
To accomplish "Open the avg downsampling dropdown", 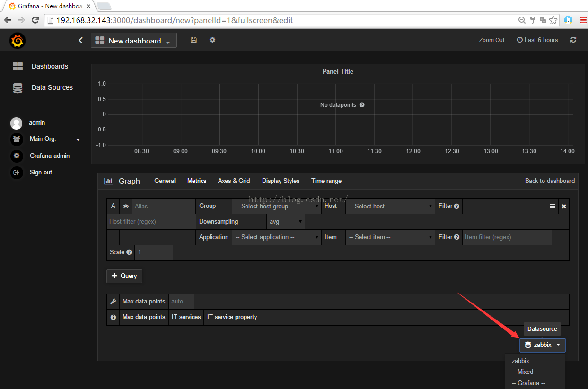I will (x=286, y=222).
